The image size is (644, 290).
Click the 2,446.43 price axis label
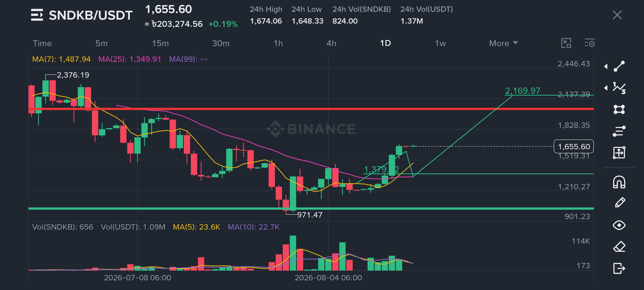[574, 64]
